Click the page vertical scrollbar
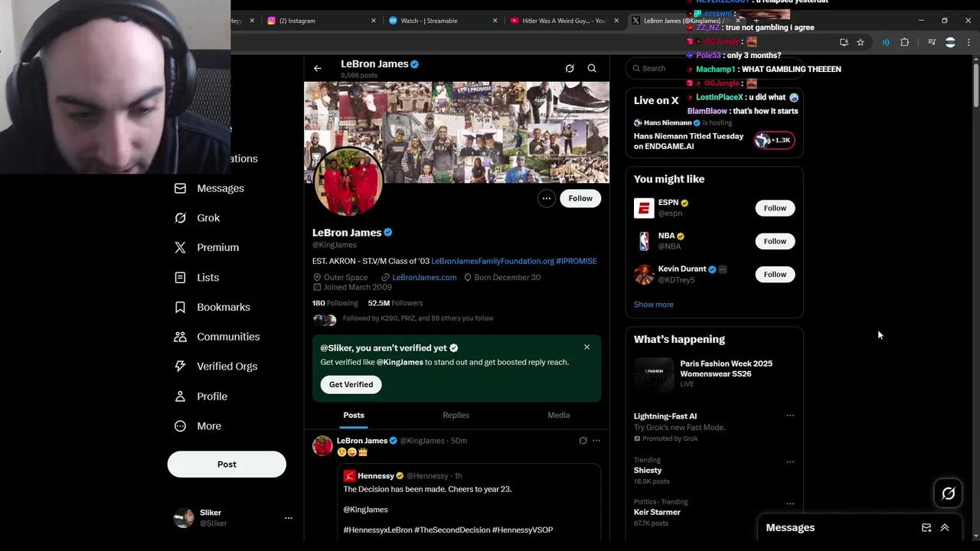 click(975, 84)
